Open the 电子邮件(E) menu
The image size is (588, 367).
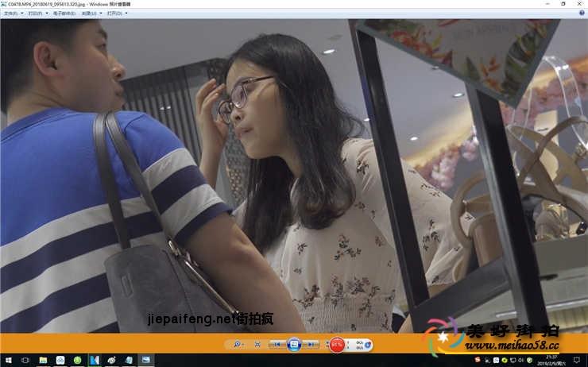[x=64, y=13]
